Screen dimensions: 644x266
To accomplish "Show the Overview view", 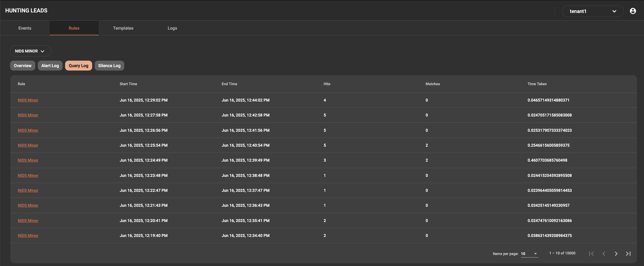I will pos(23,66).
